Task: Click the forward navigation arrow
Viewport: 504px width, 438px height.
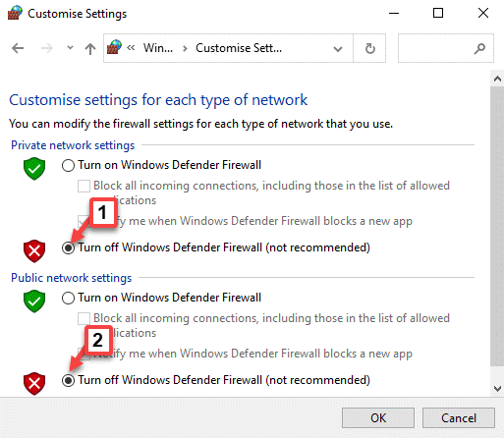Action: [46, 48]
